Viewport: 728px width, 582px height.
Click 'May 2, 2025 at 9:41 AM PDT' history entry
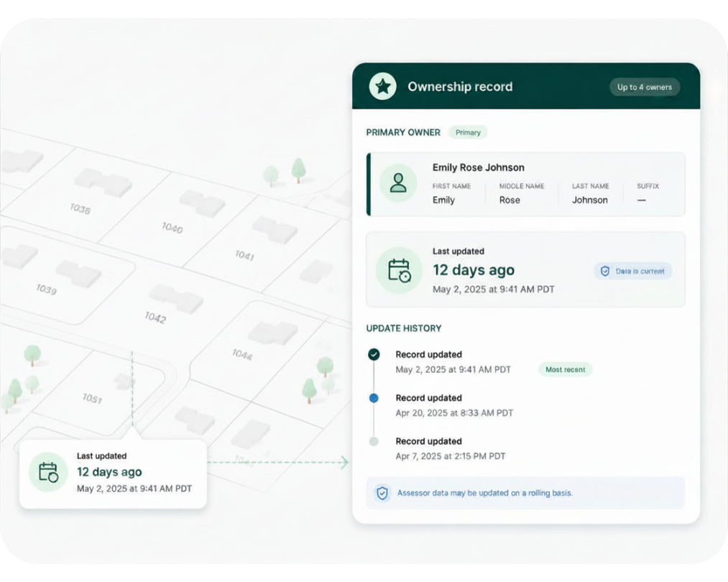pyautogui.click(x=453, y=369)
